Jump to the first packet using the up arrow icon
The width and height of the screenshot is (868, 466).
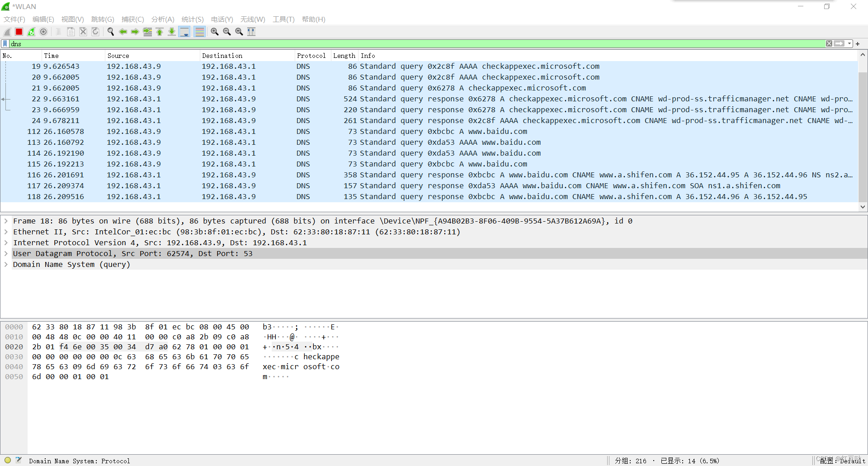pos(160,32)
